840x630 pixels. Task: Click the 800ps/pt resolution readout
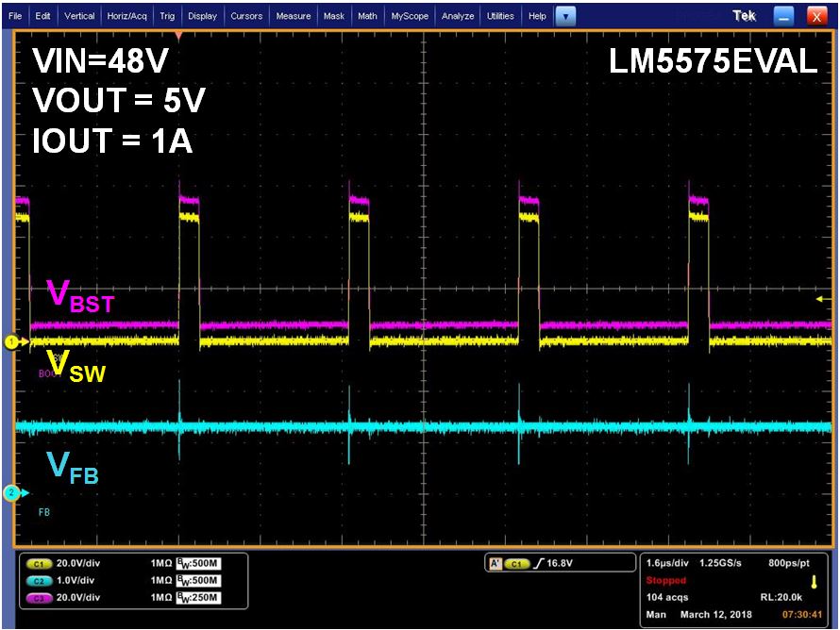coord(789,563)
